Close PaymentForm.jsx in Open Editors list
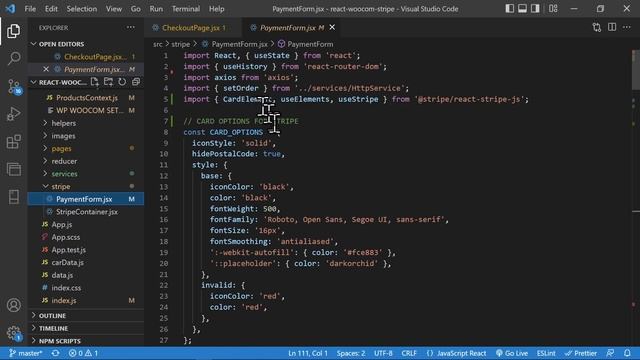Viewport: 640px width, 360px height. point(46,69)
